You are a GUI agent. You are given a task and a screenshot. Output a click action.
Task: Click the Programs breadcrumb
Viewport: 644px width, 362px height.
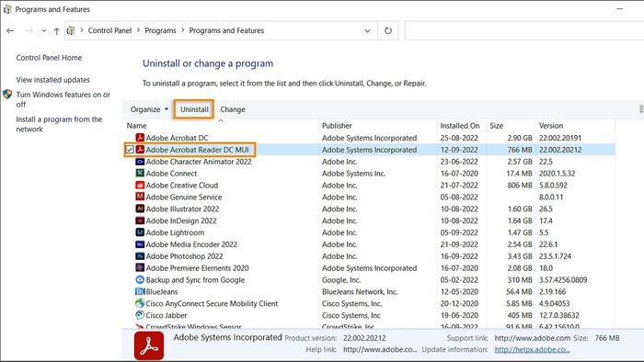pos(160,30)
